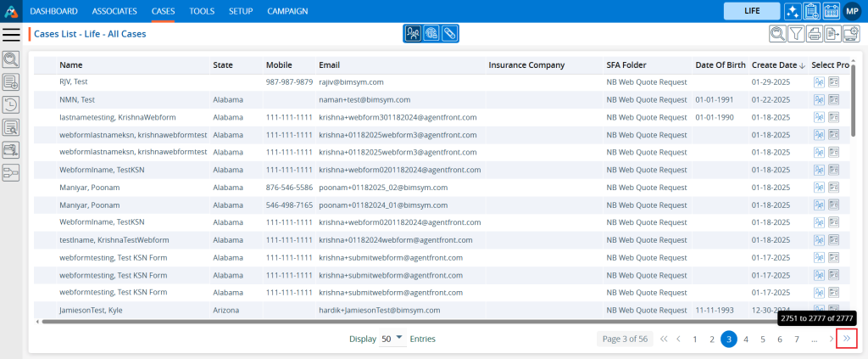
Task: Open the Display 50 entries dropdown
Action: [392, 339]
